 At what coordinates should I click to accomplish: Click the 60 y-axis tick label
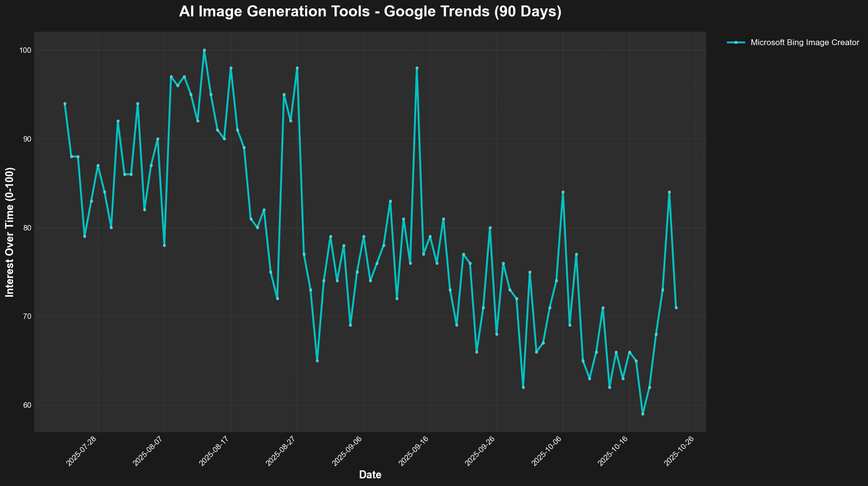27,406
